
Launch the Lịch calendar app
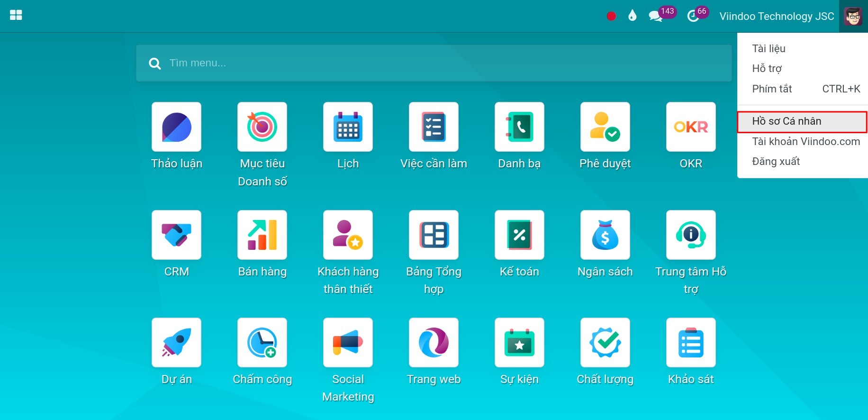(x=348, y=127)
